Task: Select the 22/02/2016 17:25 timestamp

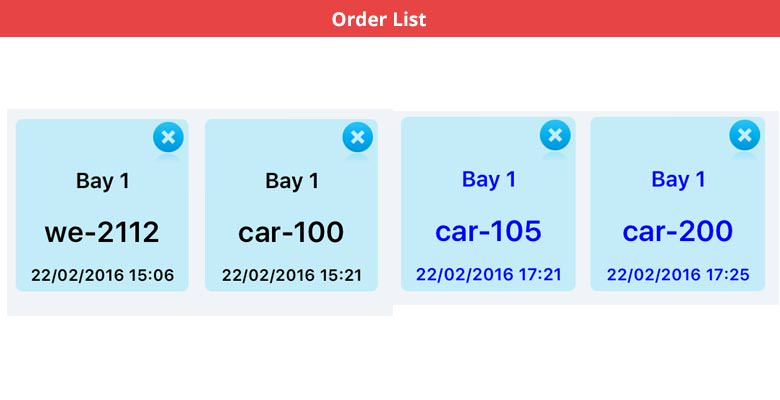Action: click(678, 274)
